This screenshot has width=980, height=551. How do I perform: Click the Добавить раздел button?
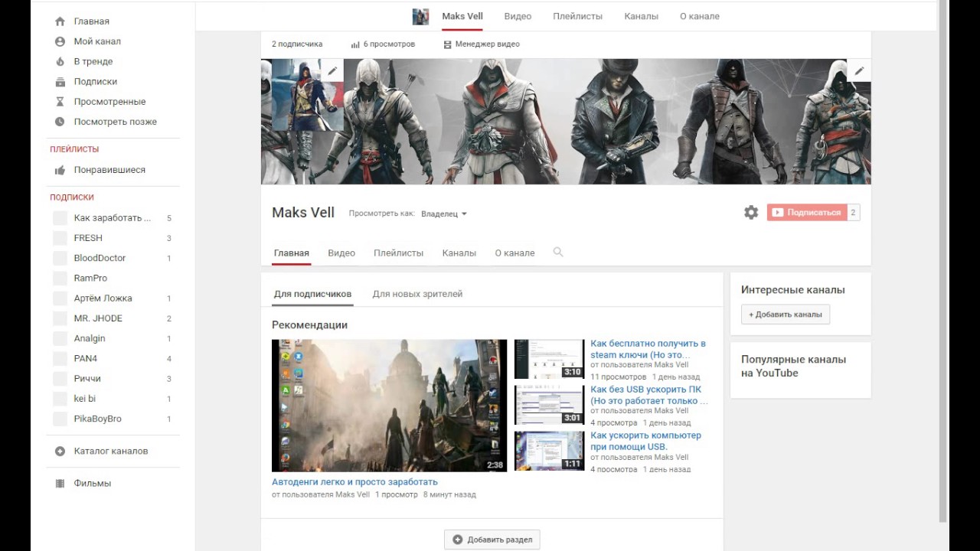(x=492, y=540)
